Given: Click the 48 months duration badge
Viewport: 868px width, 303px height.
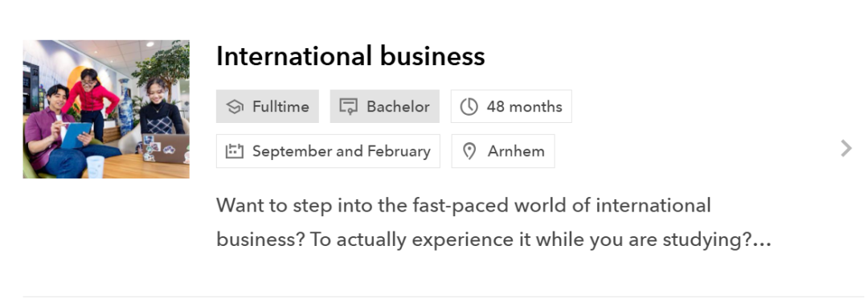Looking at the screenshot, I should [x=511, y=106].
